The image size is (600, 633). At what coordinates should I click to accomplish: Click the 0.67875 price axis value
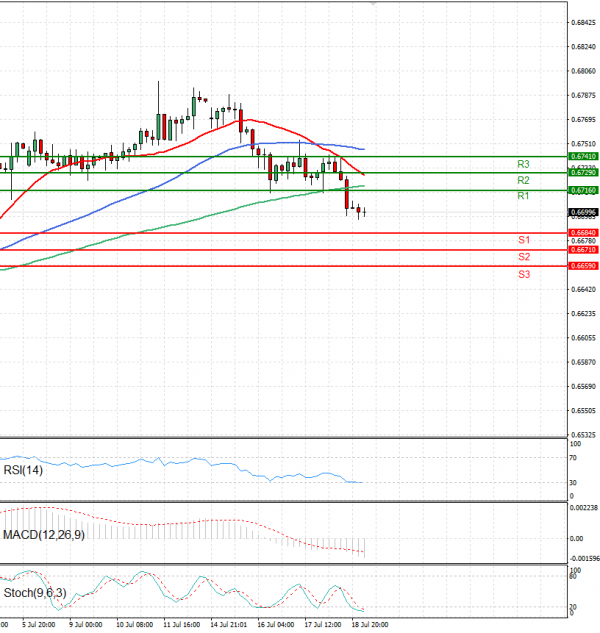pyautogui.click(x=583, y=95)
